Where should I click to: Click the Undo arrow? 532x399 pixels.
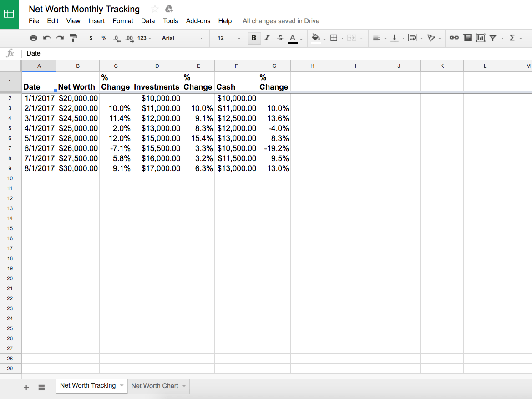pyautogui.click(x=47, y=38)
